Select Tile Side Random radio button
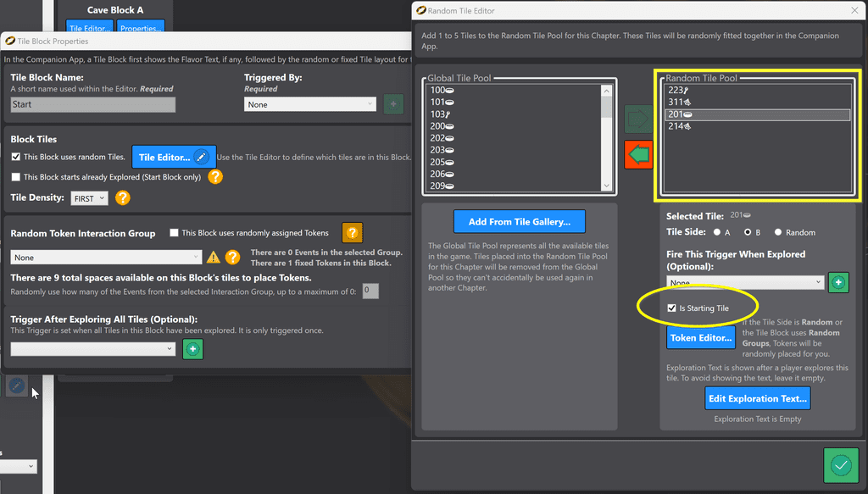 (778, 232)
